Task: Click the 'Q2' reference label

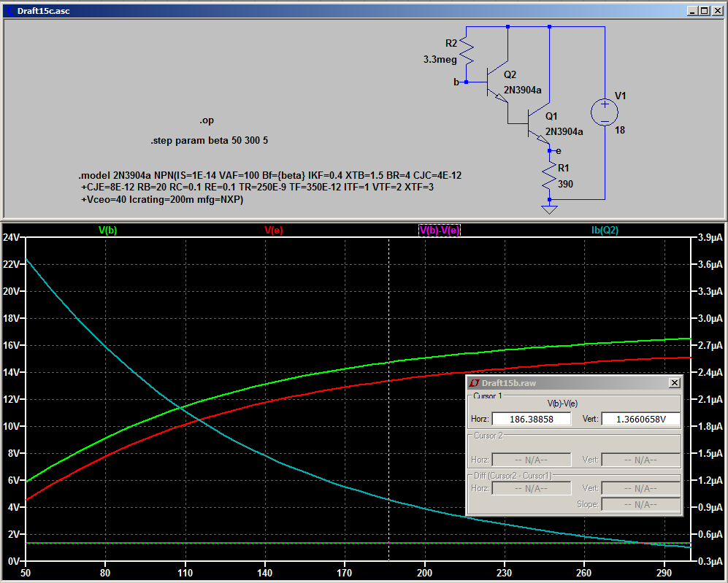Action: [x=510, y=74]
